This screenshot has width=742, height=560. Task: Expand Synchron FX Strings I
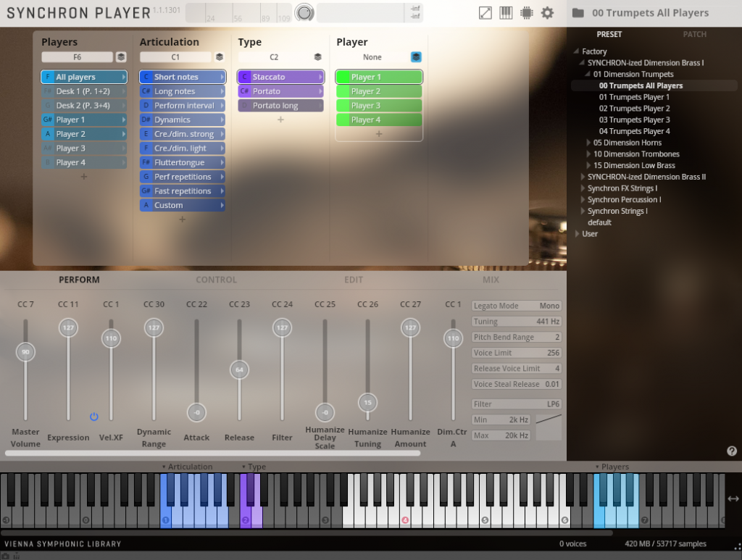click(x=583, y=188)
